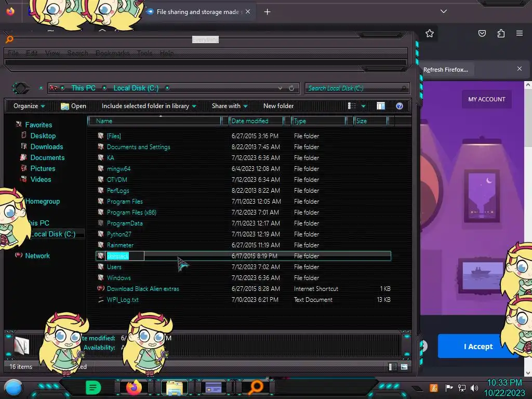The height and width of the screenshot is (399, 532).
Task: Select the PerfLogs folder
Action: (118, 190)
